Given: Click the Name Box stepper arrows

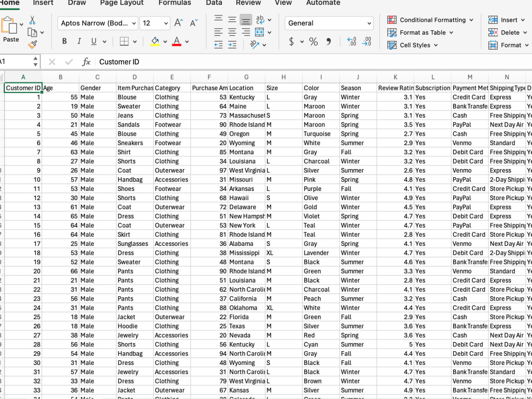Looking at the screenshot, I should click(x=35, y=62).
